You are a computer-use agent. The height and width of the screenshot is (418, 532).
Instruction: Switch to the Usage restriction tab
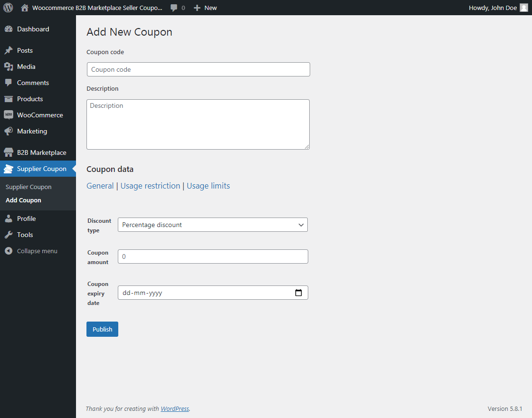pyautogui.click(x=150, y=186)
